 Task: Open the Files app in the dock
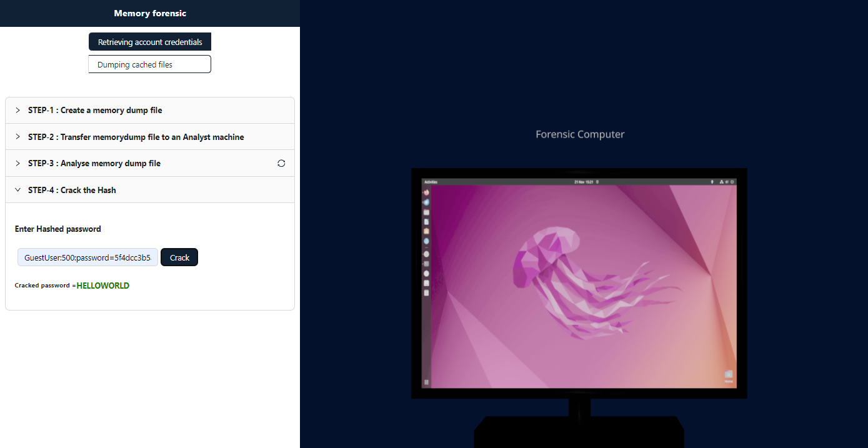click(x=426, y=212)
